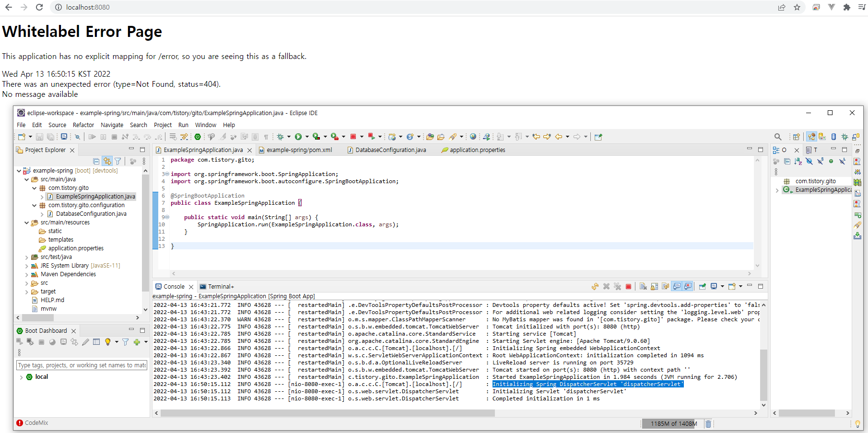Toggle Link with Editor in Project Explorer
Screen dimensions: 868x433
[107, 162]
